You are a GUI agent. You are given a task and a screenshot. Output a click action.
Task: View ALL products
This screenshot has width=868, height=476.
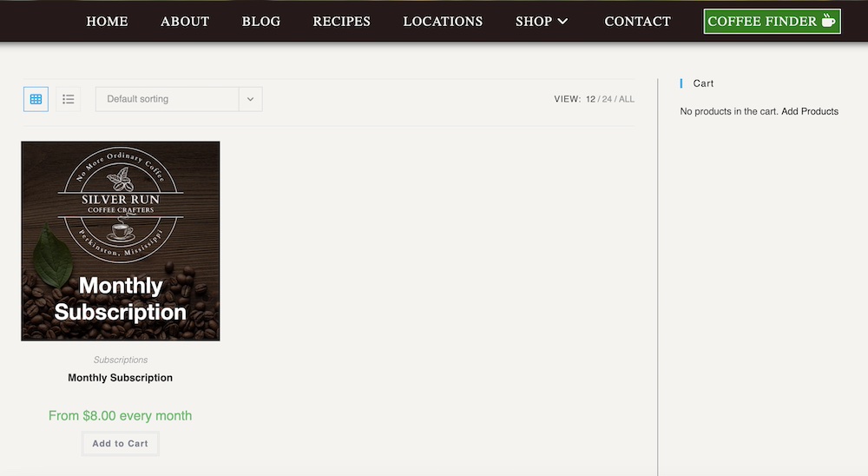point(627,99)
